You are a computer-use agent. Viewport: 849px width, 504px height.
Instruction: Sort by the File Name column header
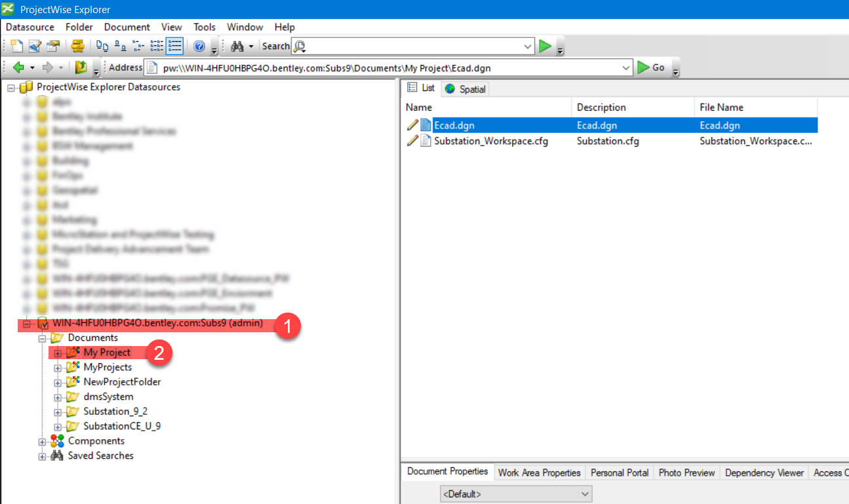point(757,107)
